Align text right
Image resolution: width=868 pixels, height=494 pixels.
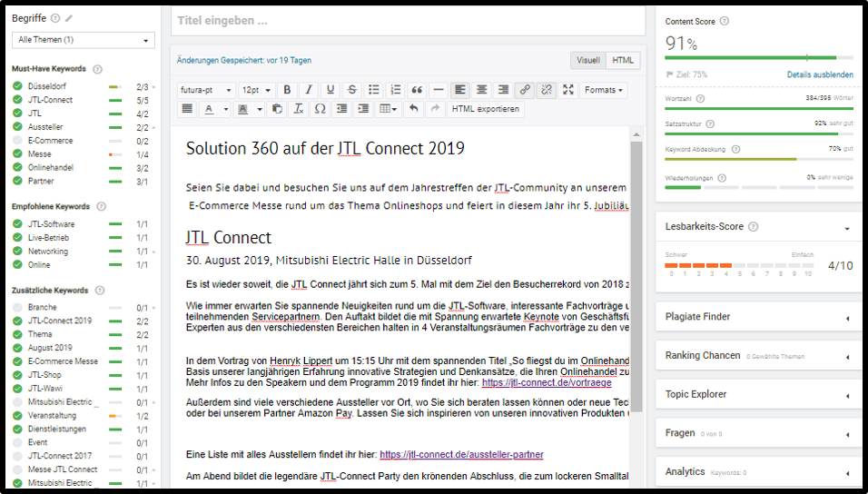tap(503, 90)
